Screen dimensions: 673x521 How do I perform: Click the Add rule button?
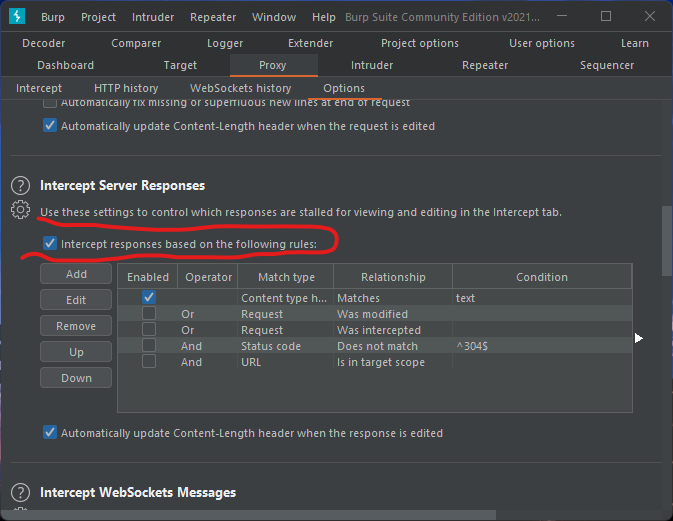tap(76, 274)
